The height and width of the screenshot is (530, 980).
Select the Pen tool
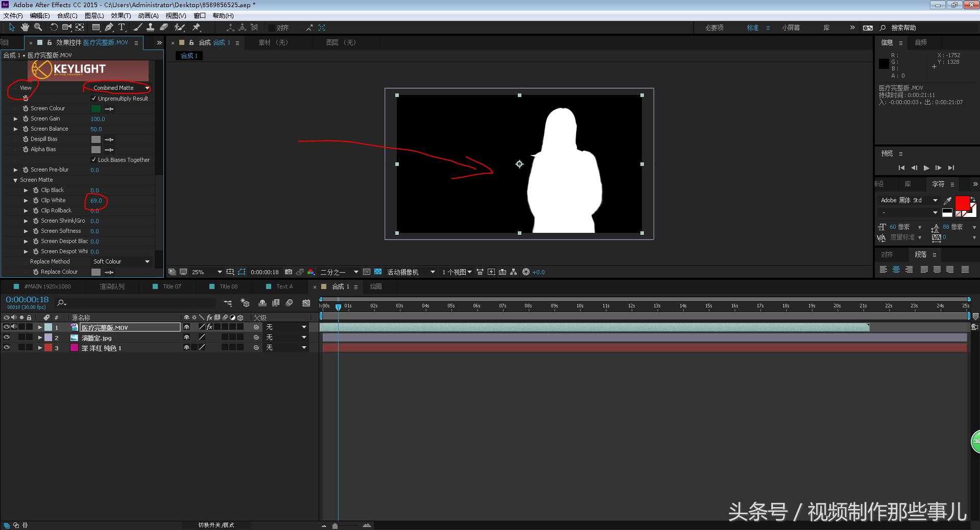(109, 28)
